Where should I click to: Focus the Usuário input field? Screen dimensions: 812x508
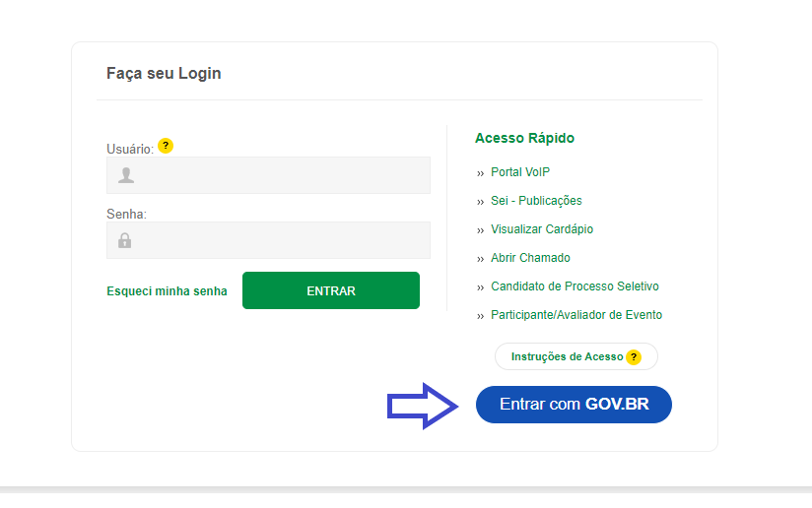coord(281,175)
